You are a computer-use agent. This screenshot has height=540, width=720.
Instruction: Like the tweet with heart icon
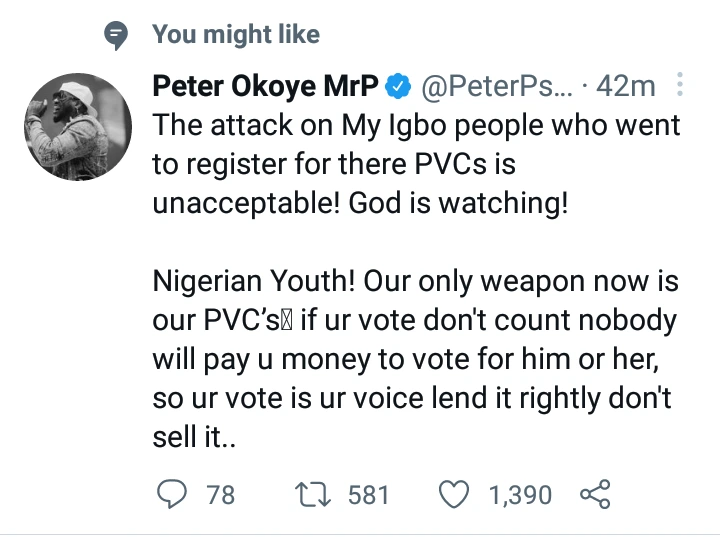[454, 494]
